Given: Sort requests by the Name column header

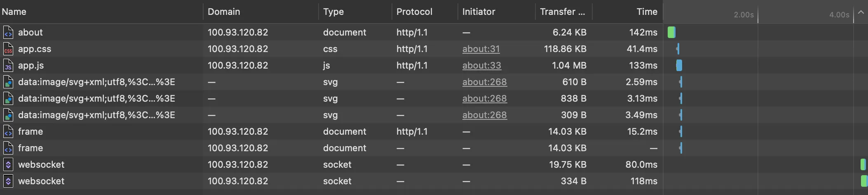Looking at the screenshot, I should [14, 12].
